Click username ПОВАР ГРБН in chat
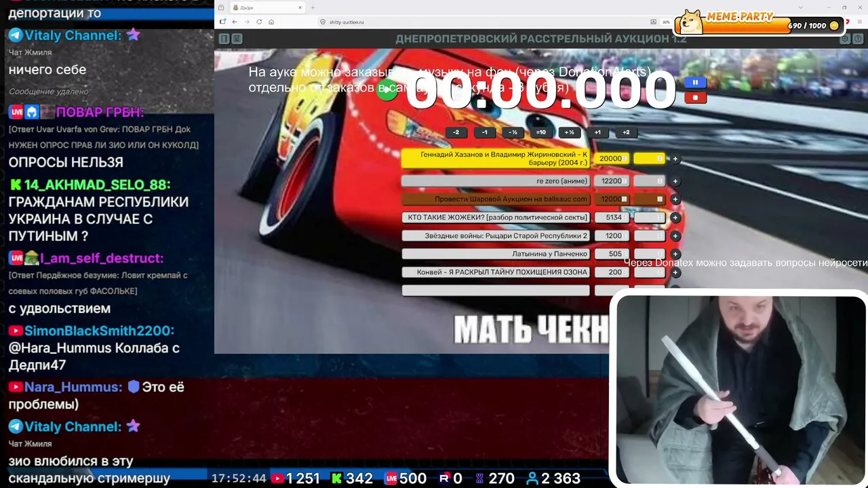This screenshot has width=868, height=488. 100,112
